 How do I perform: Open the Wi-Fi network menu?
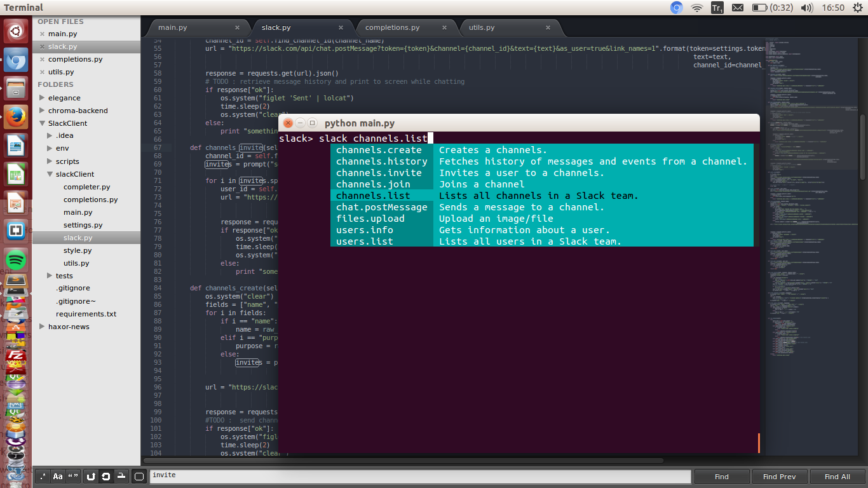point(697,8)
